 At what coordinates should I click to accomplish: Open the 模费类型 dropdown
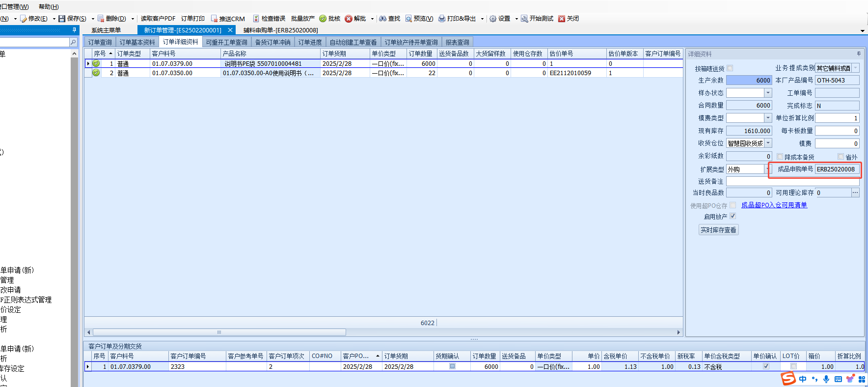(x=768, y=118)
